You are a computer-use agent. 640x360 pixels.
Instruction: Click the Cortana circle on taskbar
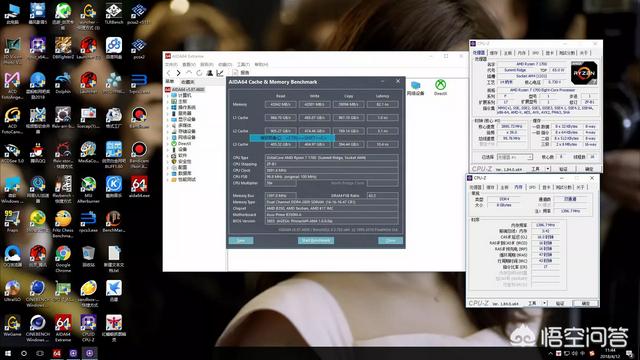click(24, 353)
